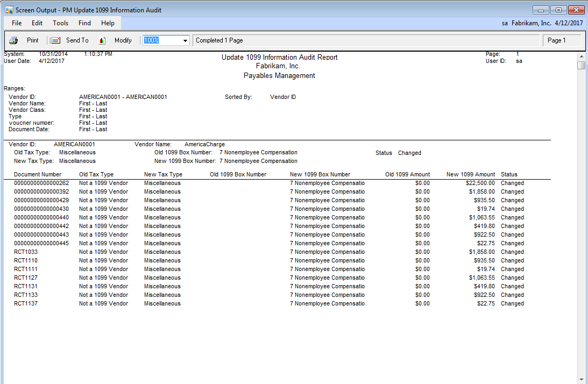Click the Payables Management heading
588x384 pixels.
click(279, 75)
